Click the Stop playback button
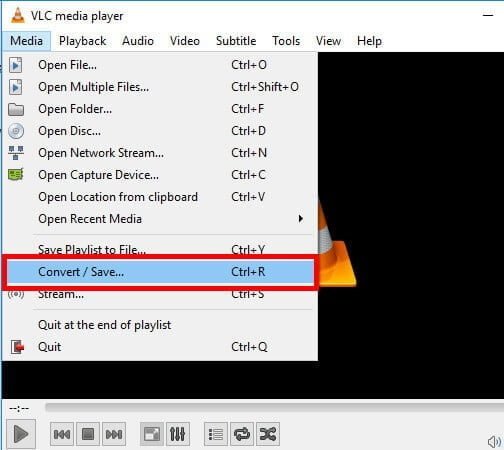This screenshot has height=450, width=504. click(88, 434)
